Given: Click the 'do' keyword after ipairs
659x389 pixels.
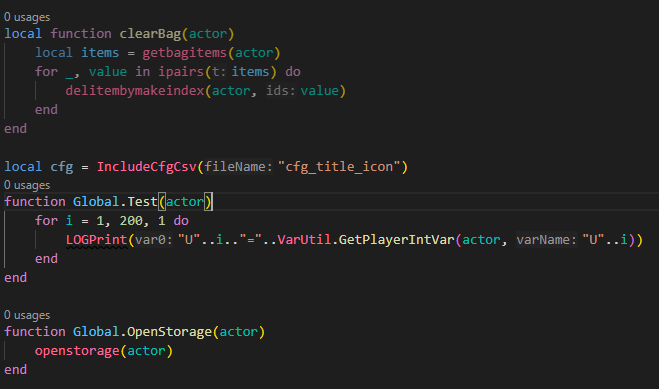Looking at the screenshot, I should (293, 71).
